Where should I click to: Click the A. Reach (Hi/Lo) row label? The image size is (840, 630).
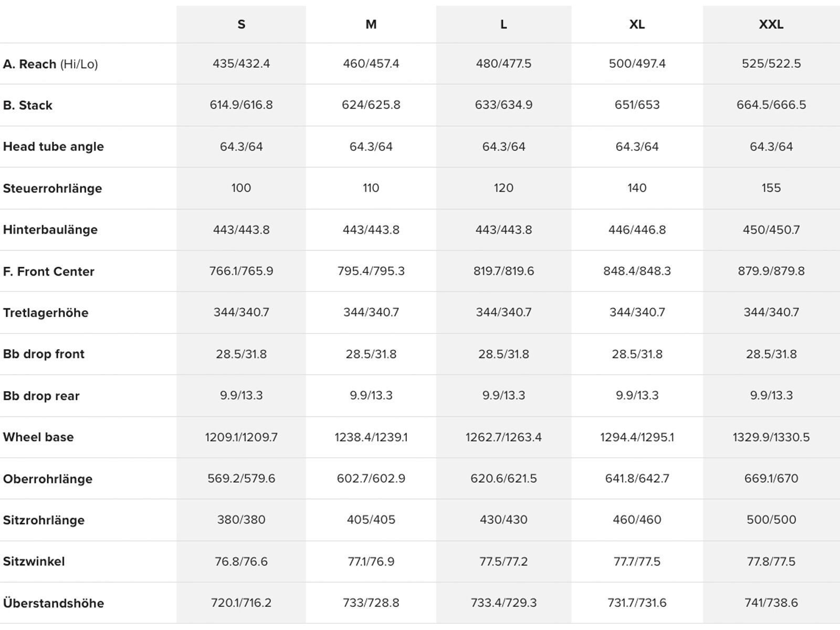[x=50, y=64]
